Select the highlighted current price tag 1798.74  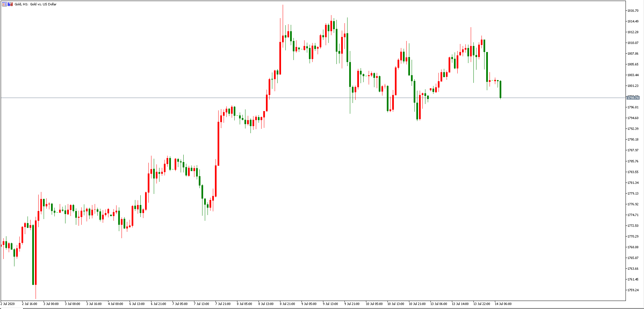(633, 98)
